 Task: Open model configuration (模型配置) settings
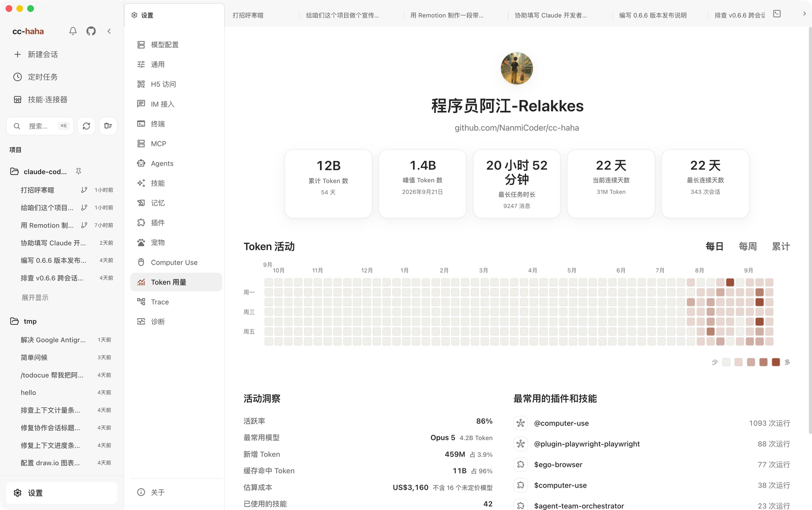176,45
